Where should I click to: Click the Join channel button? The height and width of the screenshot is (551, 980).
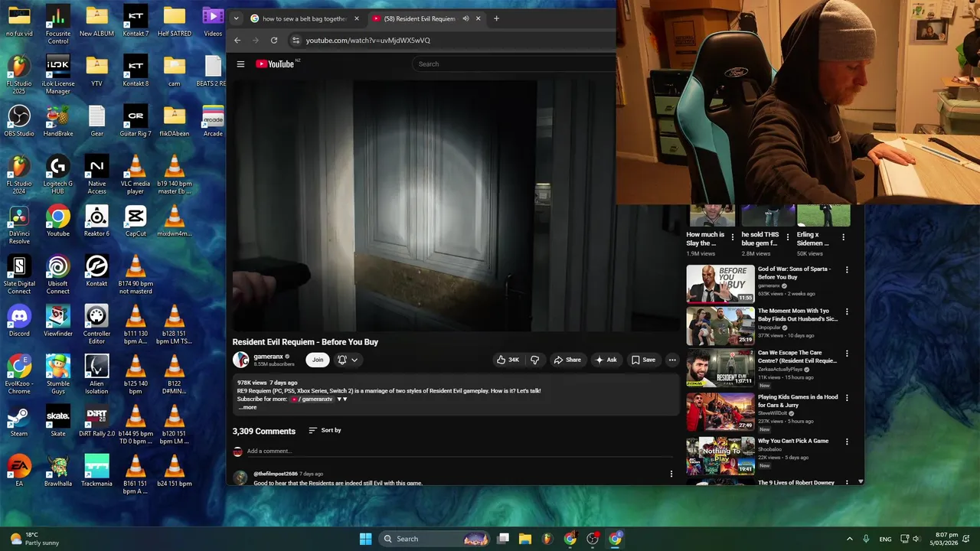pos(318,360)
